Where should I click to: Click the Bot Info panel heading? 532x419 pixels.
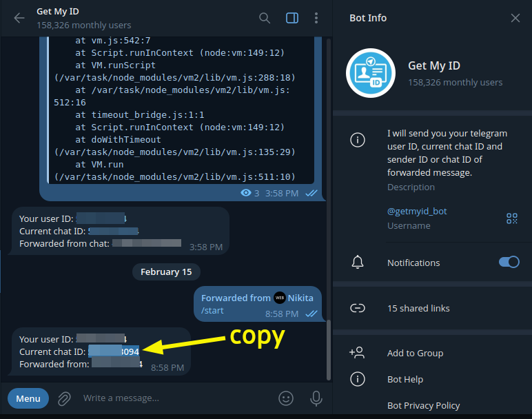[x=368, y=18]
